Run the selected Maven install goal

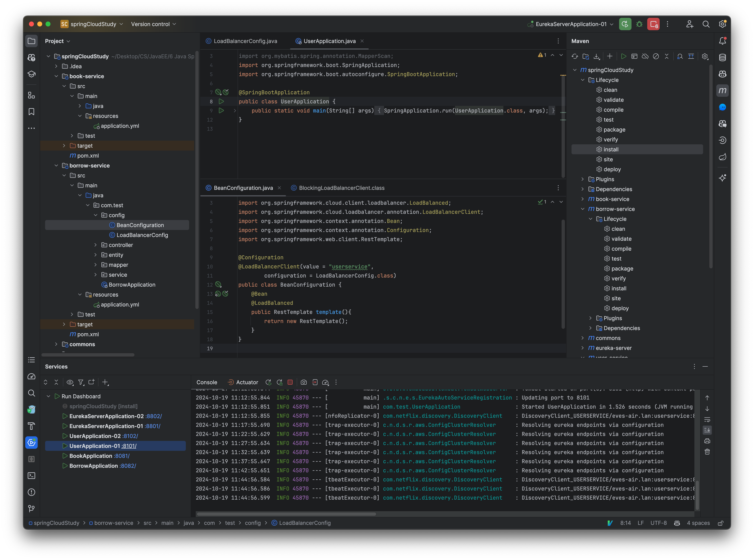click(624, 56)
